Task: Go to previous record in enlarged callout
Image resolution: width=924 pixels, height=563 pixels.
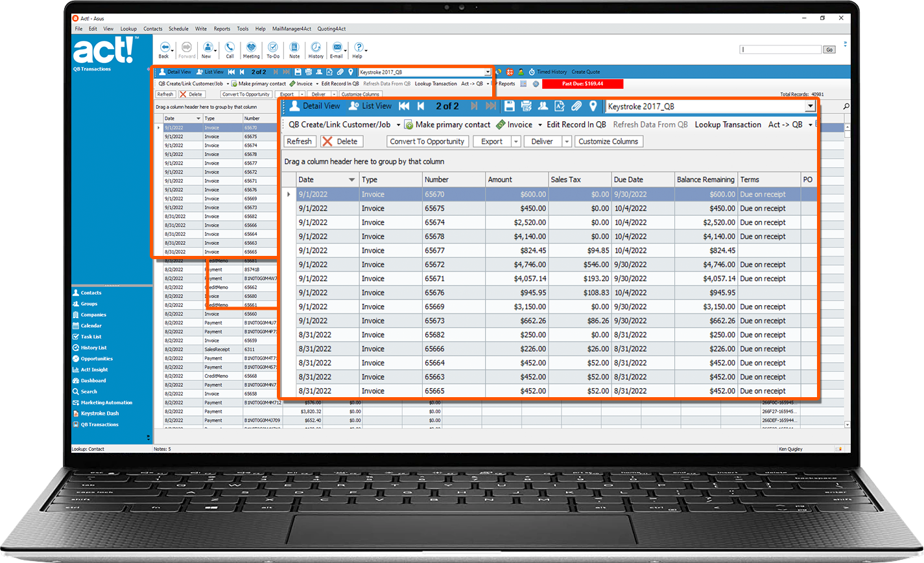Action: (421, 106)
